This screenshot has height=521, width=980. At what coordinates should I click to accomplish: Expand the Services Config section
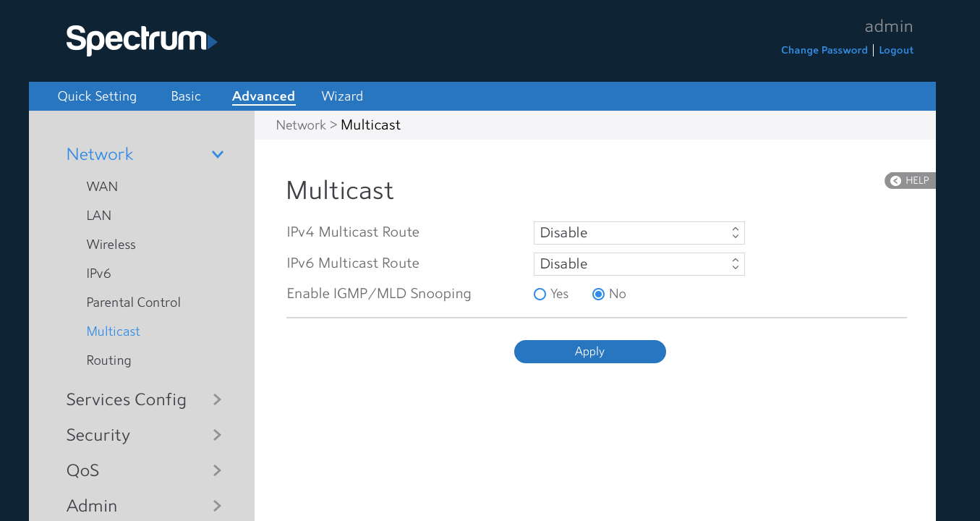127,399
